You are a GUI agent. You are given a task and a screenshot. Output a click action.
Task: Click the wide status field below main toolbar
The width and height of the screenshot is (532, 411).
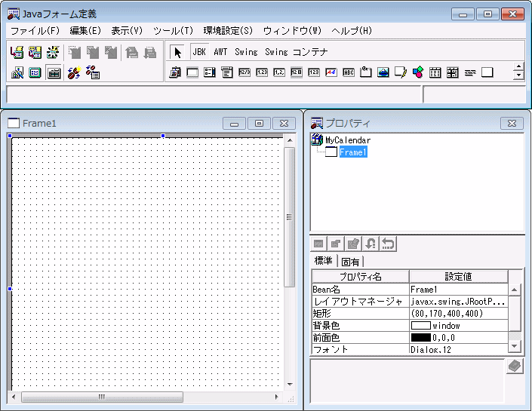click(214, 94)
